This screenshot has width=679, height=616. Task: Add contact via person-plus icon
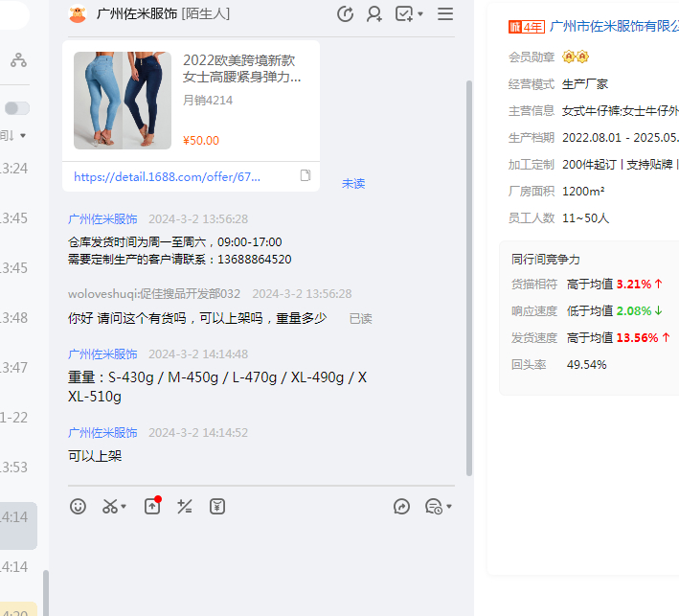(x=374, y=14)
